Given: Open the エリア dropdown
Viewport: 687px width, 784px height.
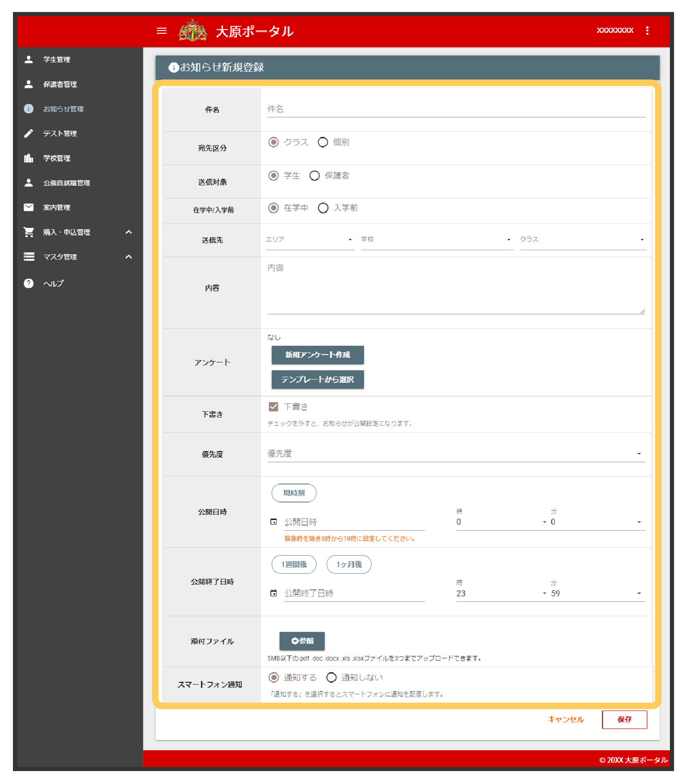Looking at the screenshot, I should click(x=310, y=239).
